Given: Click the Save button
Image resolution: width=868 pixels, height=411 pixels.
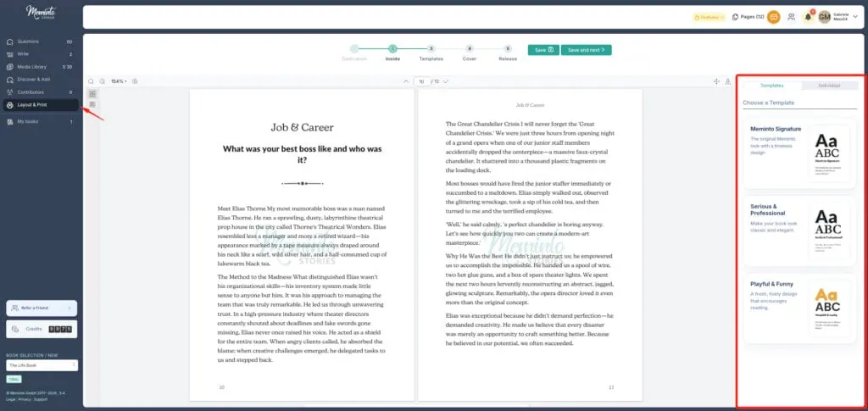Looking at the screenshot, I should coord(543,50).
